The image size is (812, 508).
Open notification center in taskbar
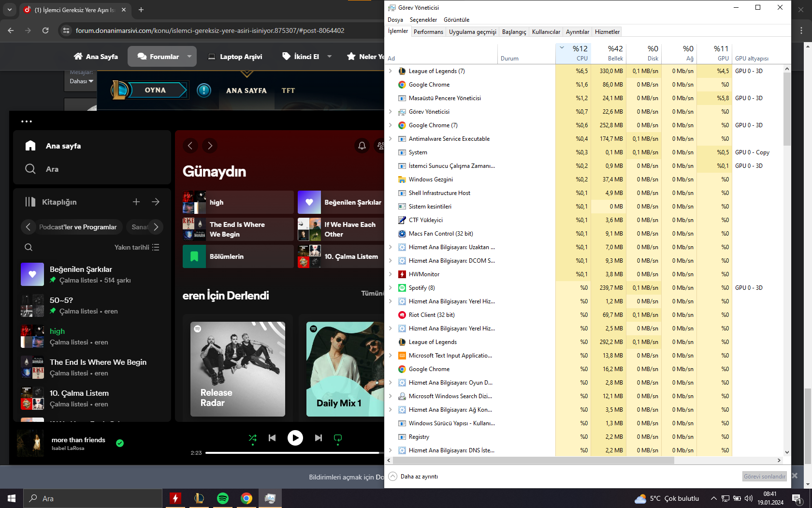point(797,498)
